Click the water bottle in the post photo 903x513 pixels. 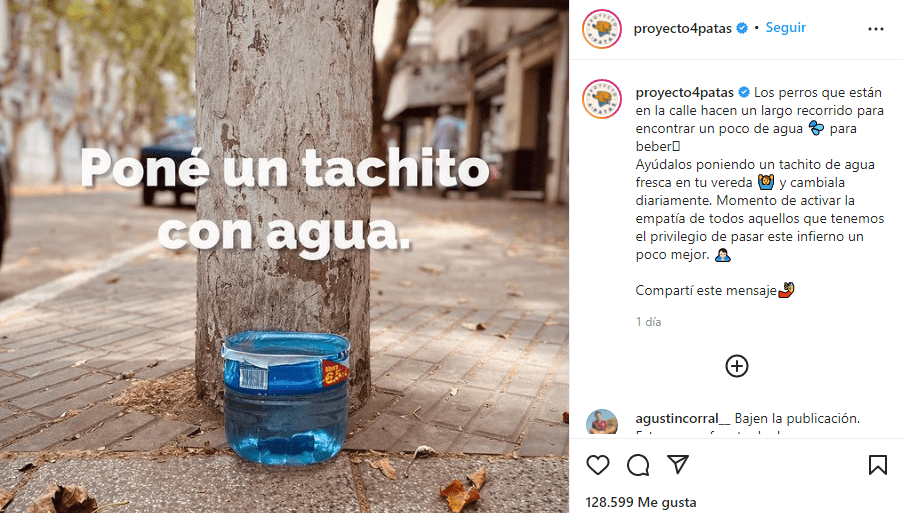(x=286, y=397)
